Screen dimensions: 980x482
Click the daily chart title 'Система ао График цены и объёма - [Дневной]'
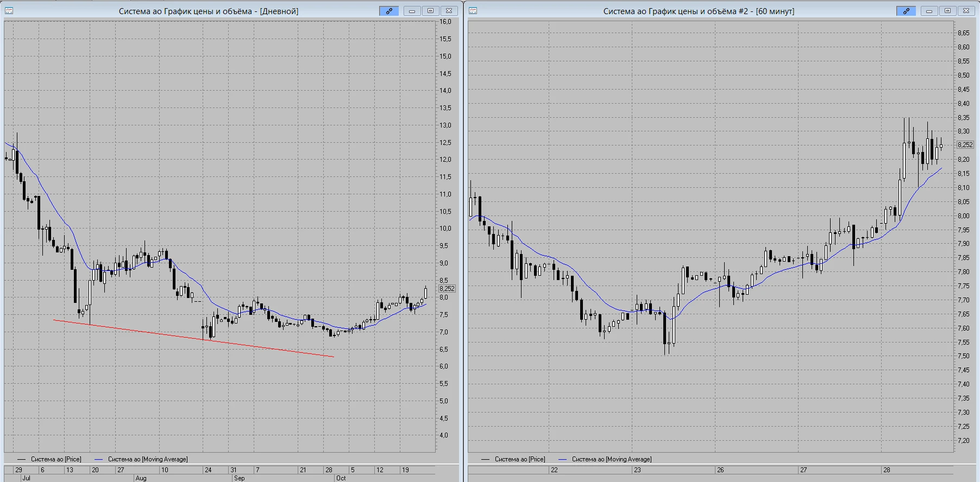coord(209,11)
